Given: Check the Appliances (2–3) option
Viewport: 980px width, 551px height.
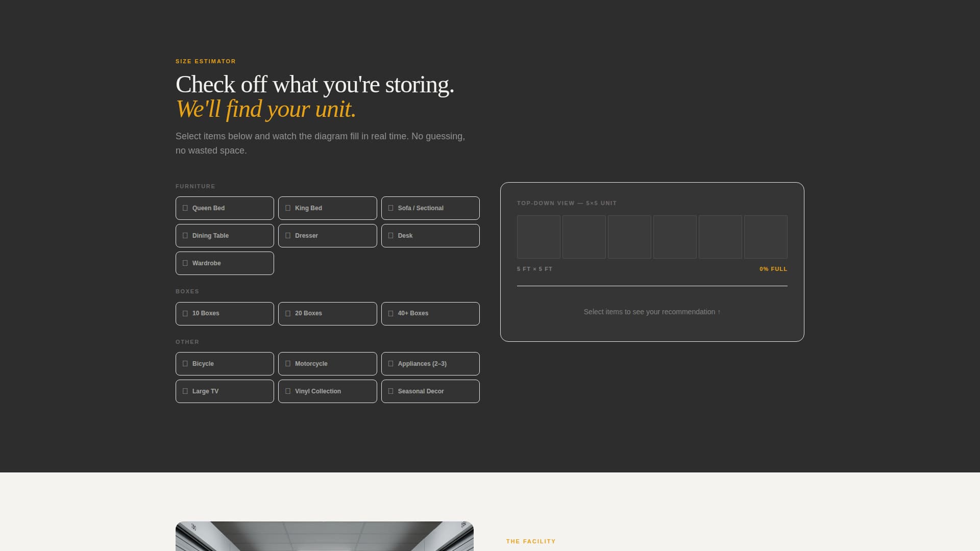Looking at the screenshot, I should (x=430, y=363).
